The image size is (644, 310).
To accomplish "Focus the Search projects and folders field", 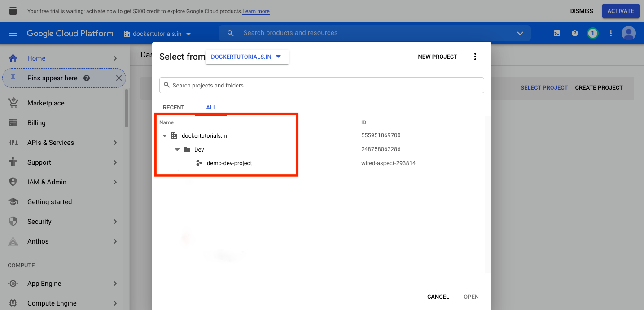I will click(322, 85).
